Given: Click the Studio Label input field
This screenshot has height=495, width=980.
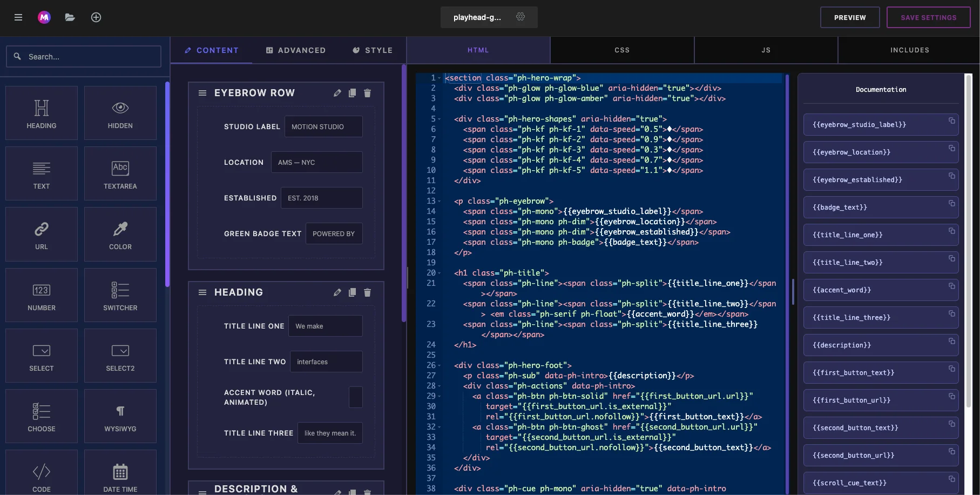Looking at the screenshot, I should 323,127.
